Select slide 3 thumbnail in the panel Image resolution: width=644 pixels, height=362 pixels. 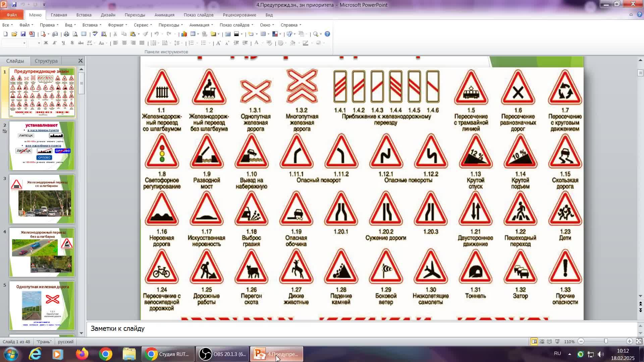42,199
